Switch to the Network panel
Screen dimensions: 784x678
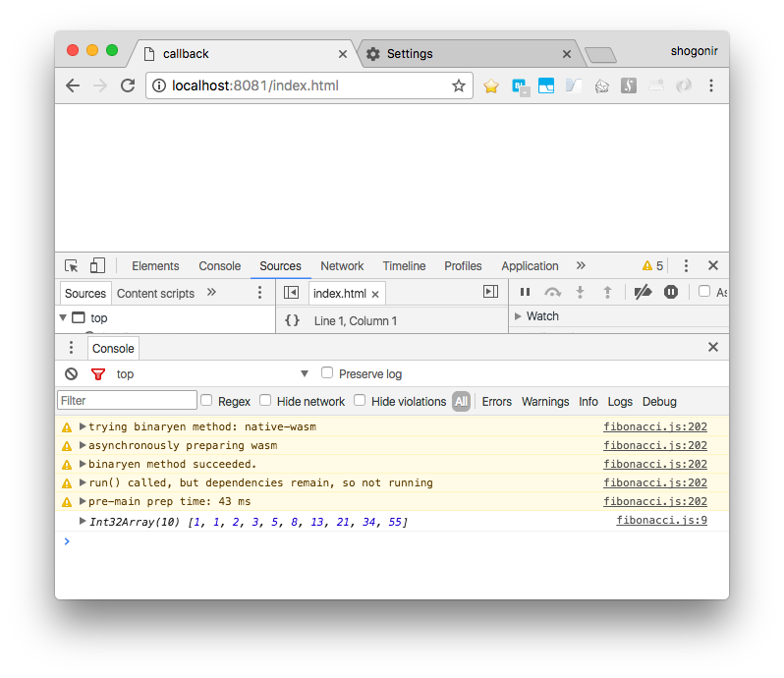[x=342, y=266]
